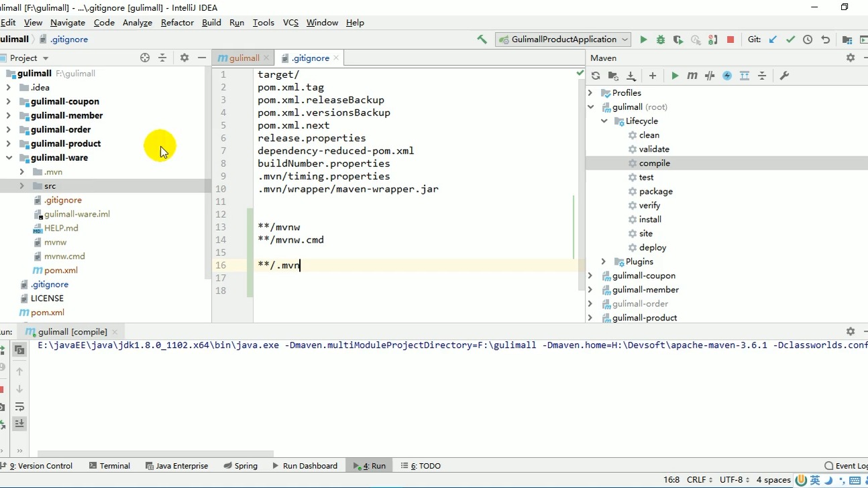
Task: Toggle skip tests mode lightning icon
Action: [727, 76]
